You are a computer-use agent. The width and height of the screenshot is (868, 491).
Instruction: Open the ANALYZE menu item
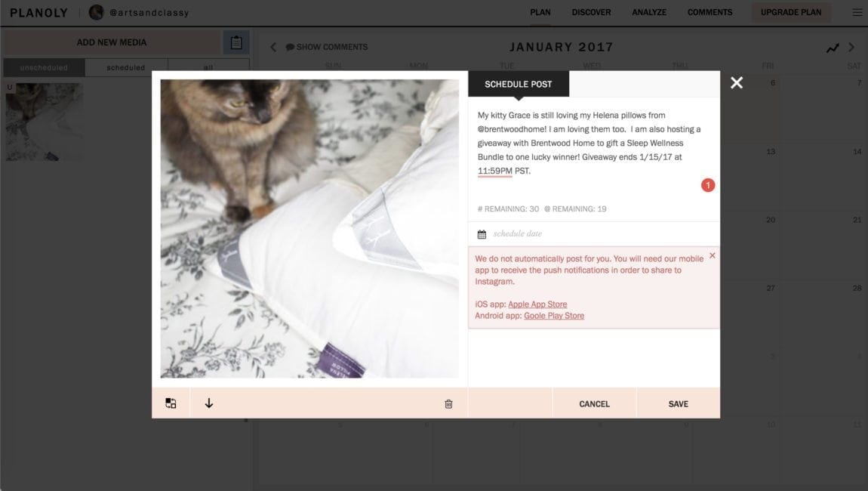tap(649, 12)
